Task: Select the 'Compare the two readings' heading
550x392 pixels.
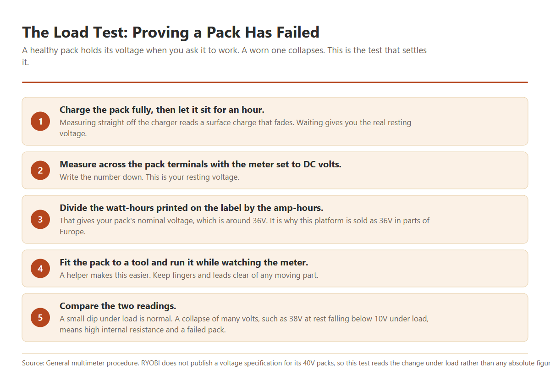Action: pos(118,306)
